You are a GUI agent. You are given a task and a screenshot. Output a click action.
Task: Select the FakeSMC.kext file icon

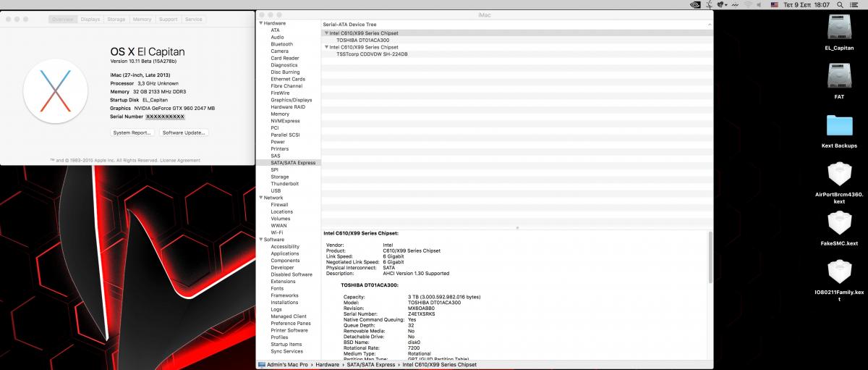(839, 223)
